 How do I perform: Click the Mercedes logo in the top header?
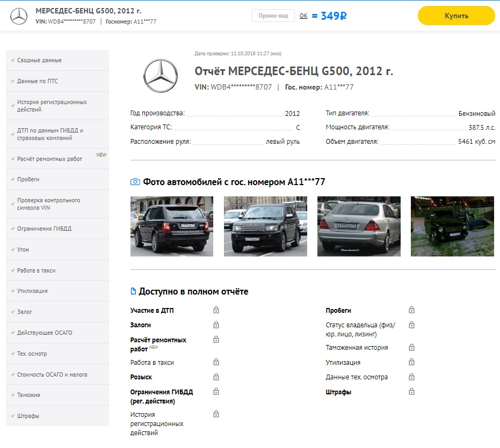tap(19, 16)
